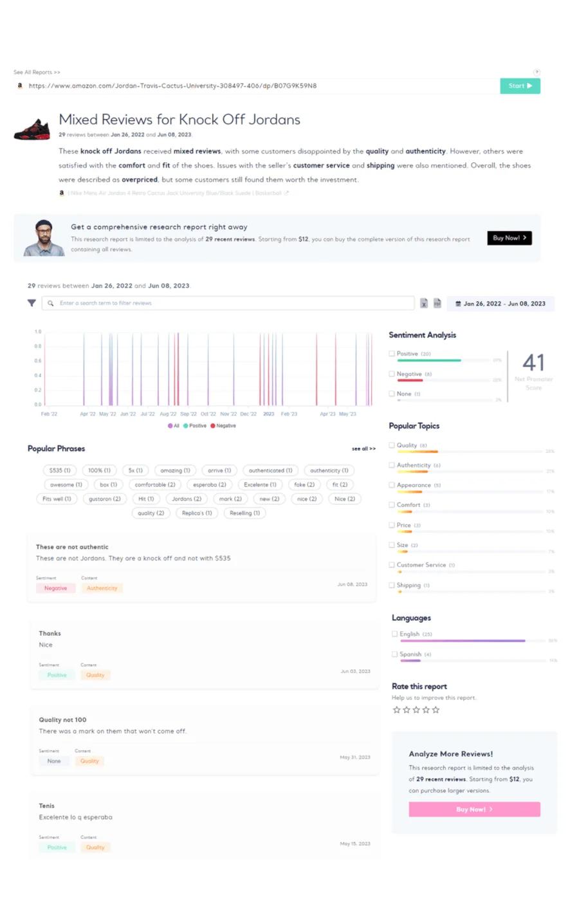Click the 'Quality not 100' review title
This screenshot has width=579, height=924.
click(62, 720)
